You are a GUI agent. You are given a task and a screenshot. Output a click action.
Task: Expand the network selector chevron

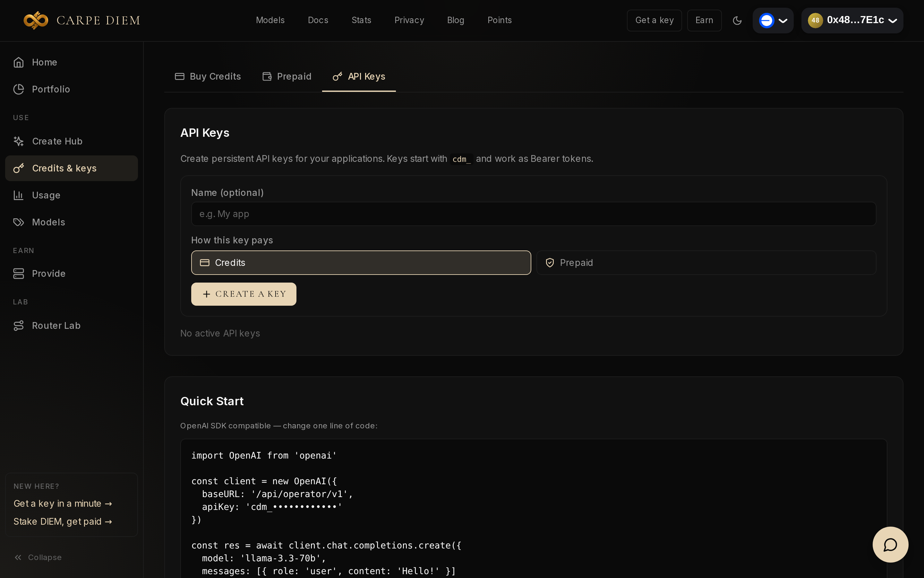tap(783, 21)
